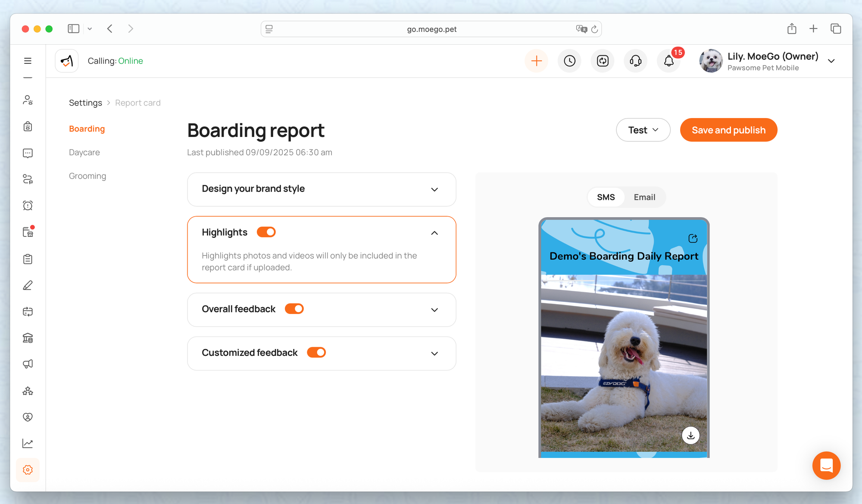
Task: Open the orange chat support bubble
Action: [x=826, y=466]
